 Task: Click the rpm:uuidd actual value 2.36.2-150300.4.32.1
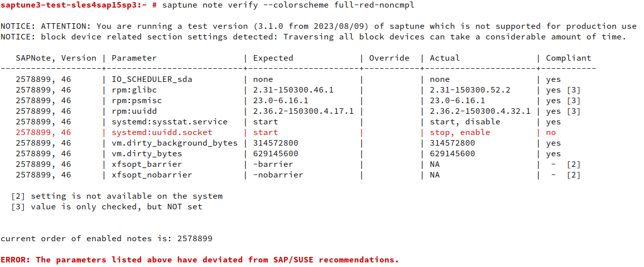(x=480, y=111)
